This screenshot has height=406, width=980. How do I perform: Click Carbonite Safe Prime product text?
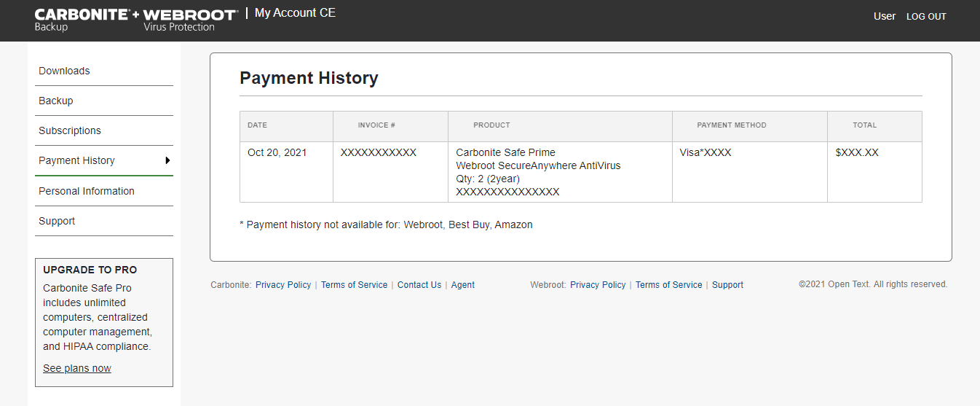pyautogui.click(x=505, y=152)
